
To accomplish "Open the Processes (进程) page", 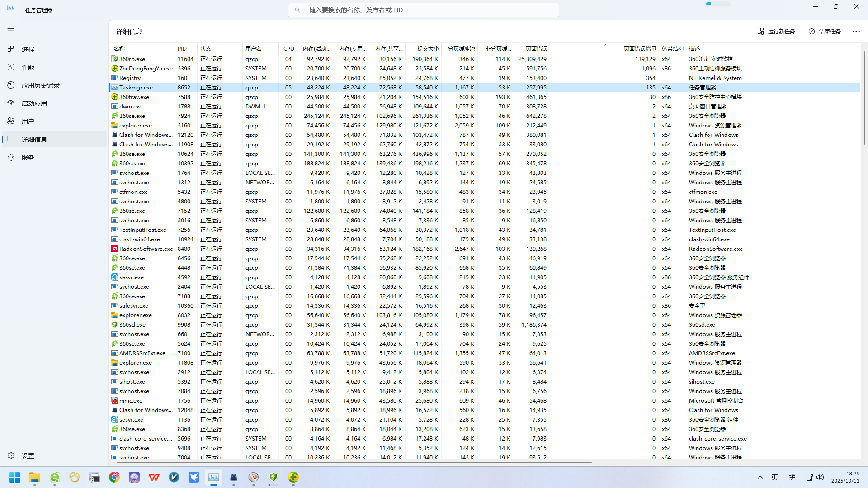I will tap(28, 49).
